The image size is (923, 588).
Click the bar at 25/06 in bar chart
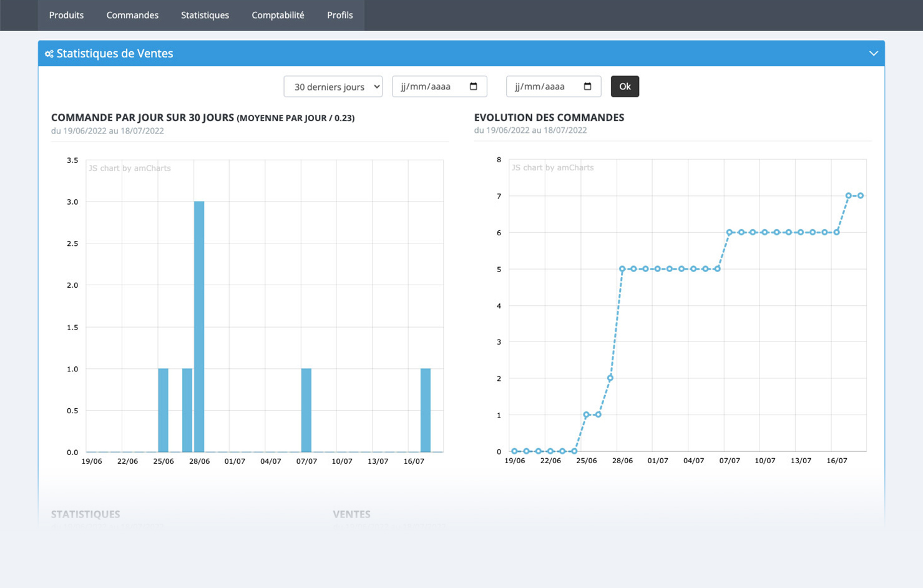163,409
